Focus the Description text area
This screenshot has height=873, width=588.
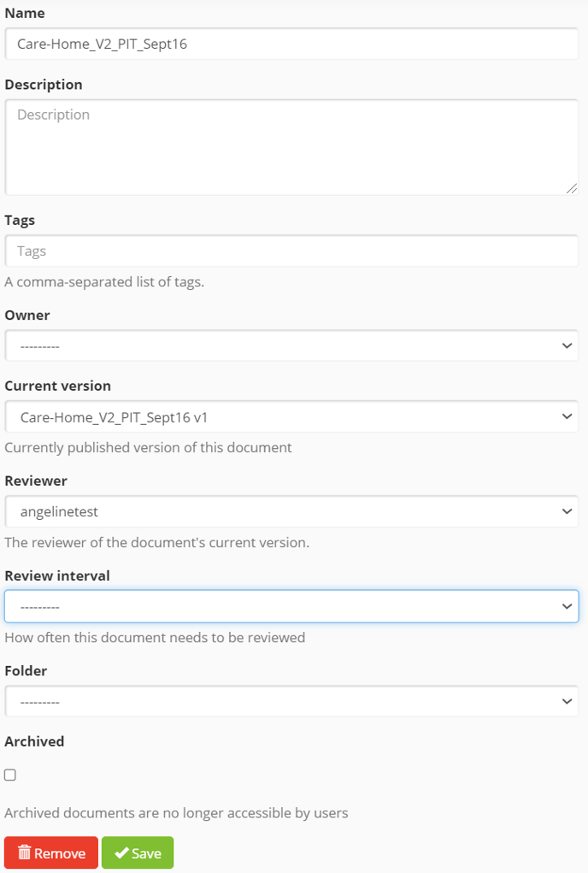[291, 148]
